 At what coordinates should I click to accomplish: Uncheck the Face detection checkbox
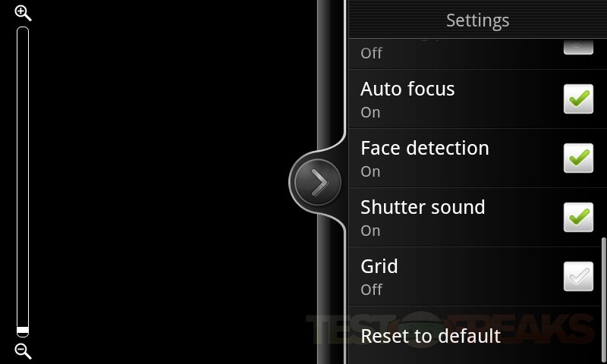tap(578, 158)
